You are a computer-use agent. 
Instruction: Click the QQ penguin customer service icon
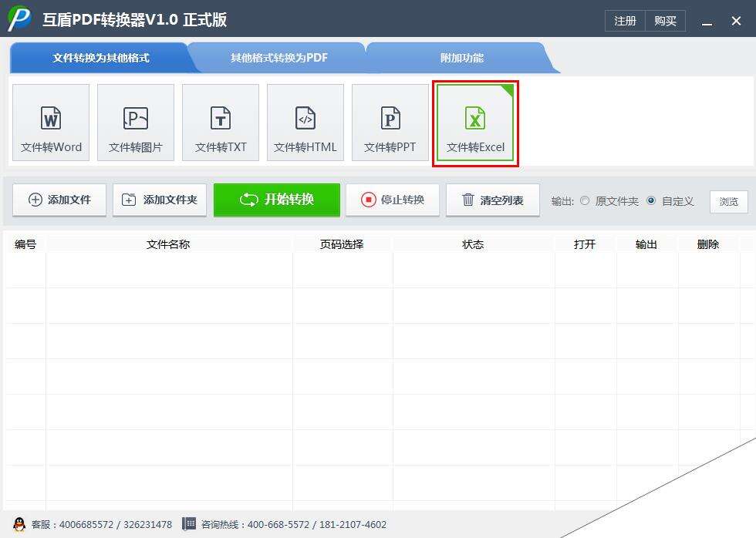(x=19, y=524)
